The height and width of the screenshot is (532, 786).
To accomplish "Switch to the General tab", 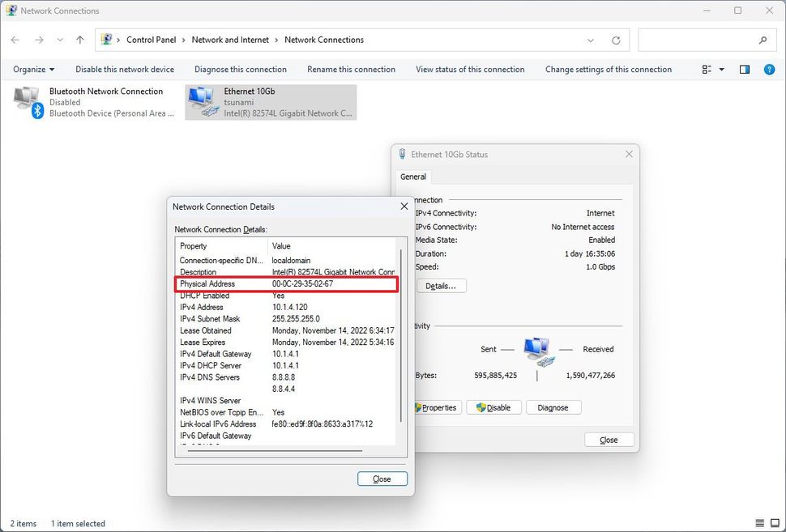I will (x=413, y=177).
